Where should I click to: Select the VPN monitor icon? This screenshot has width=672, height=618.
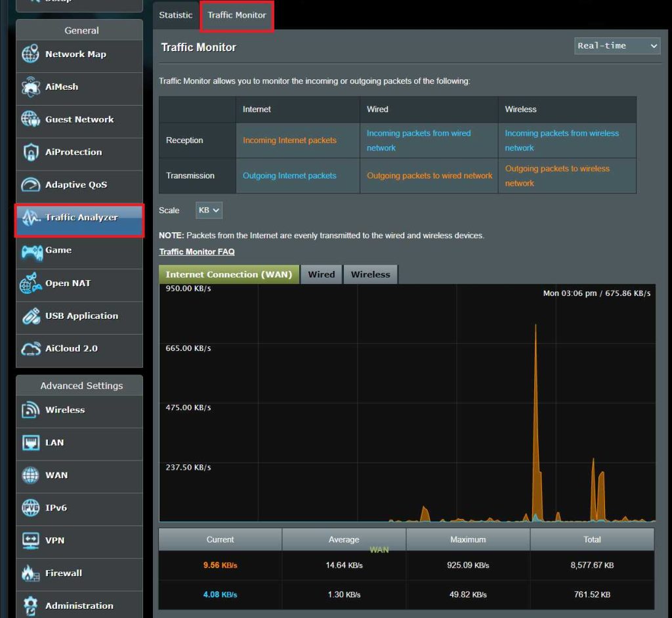click(30, 541)
